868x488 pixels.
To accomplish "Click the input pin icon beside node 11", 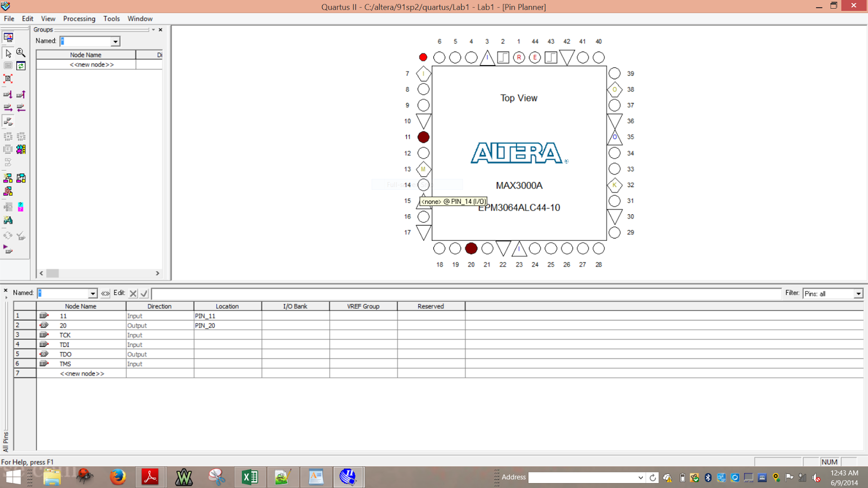I will [44, 316].
